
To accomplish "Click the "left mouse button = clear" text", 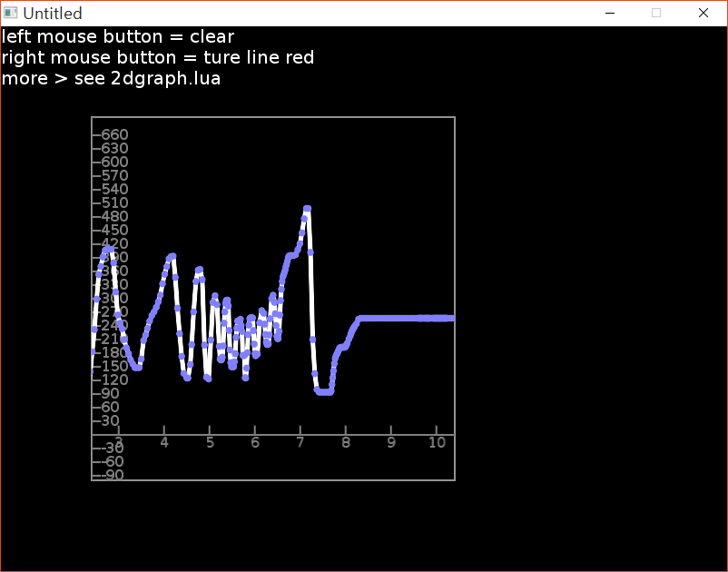I will tap(118, 36).
